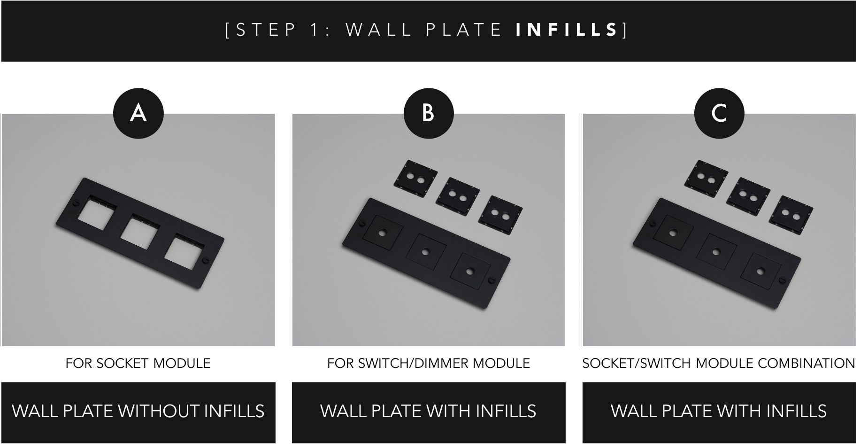Click first loose infill tile in panel B

(415, 179)
